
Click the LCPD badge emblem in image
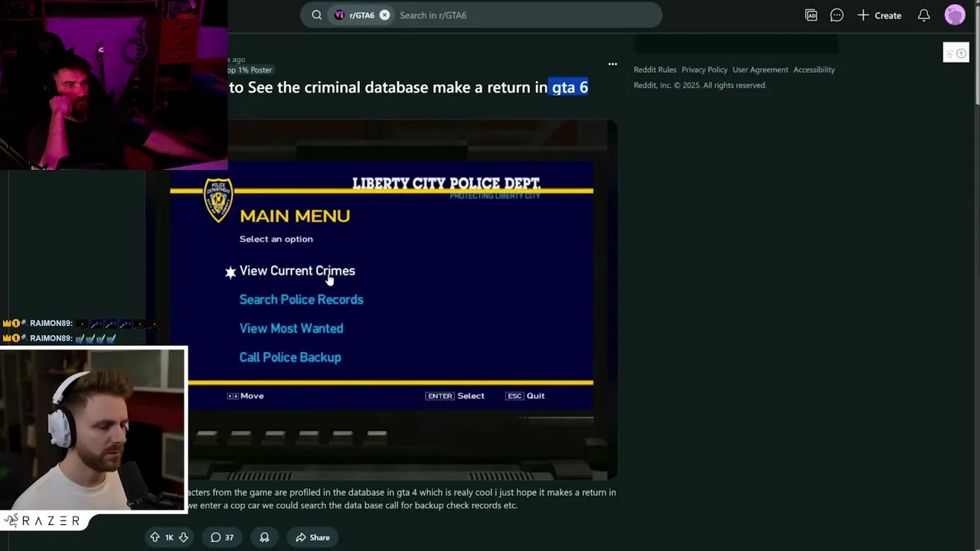tap(218, 201)
